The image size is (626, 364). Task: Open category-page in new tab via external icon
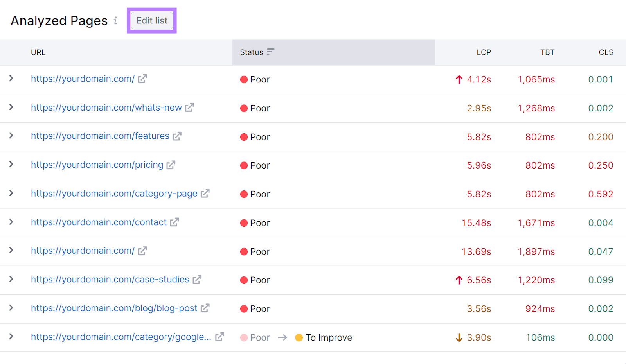pos(205,193)
